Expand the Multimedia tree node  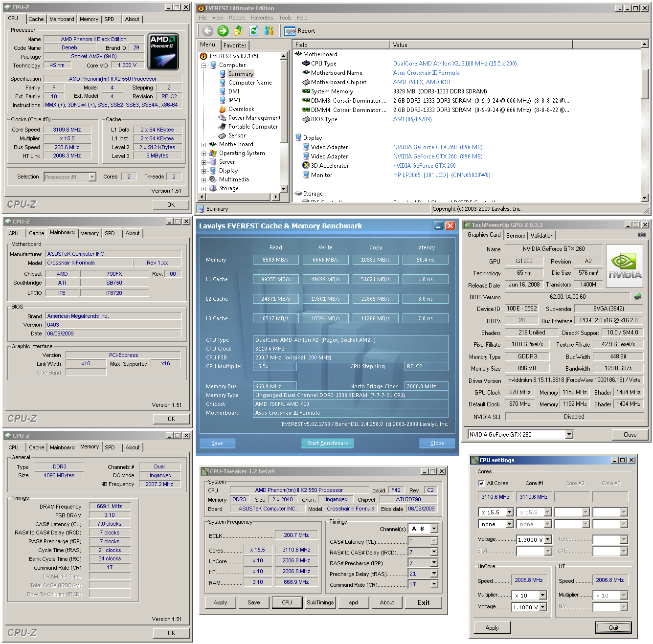point(204,179)
